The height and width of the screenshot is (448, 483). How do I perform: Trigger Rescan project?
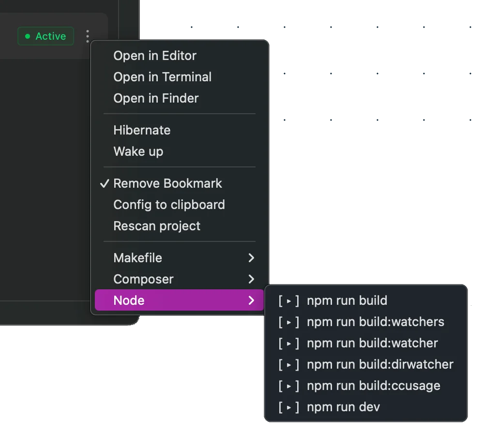156,226
